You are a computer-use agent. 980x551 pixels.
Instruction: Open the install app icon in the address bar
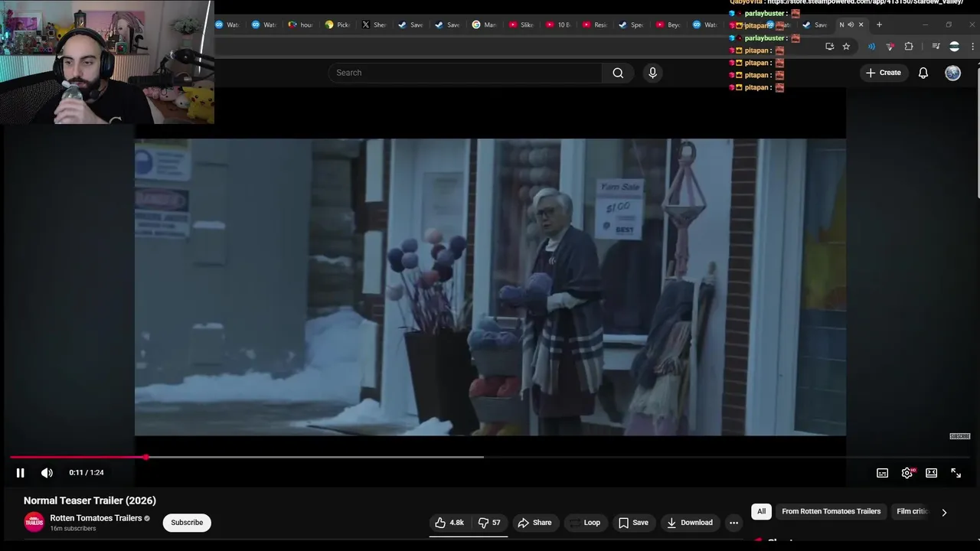pyautogui.click(x=829, y=47)
